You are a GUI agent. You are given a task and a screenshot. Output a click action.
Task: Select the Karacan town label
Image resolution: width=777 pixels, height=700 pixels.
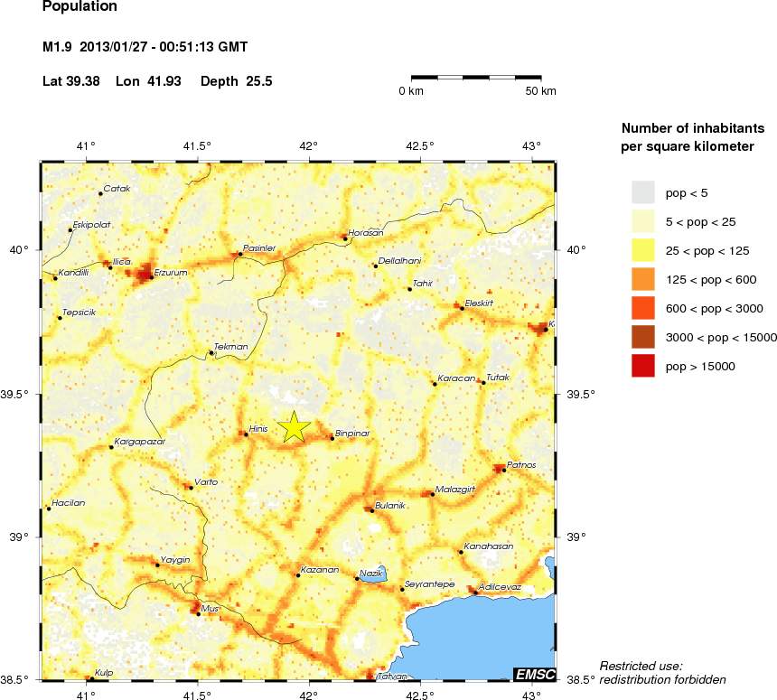[x=456, y=378]
